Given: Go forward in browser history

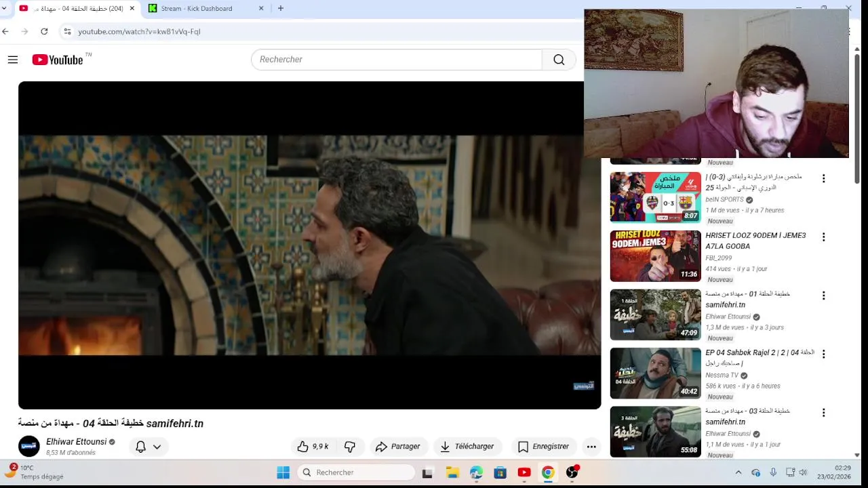Looking at the screenshot, I should (x=25, y=31).
